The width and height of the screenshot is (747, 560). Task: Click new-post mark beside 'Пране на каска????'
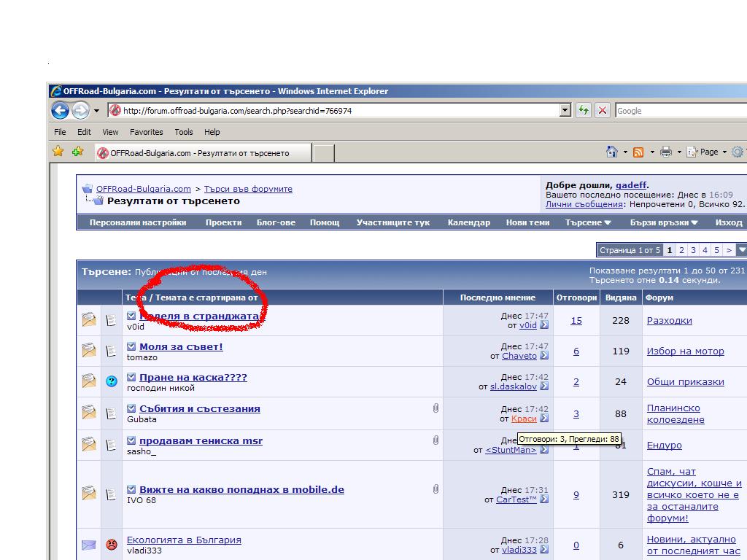tap(131, 378)
